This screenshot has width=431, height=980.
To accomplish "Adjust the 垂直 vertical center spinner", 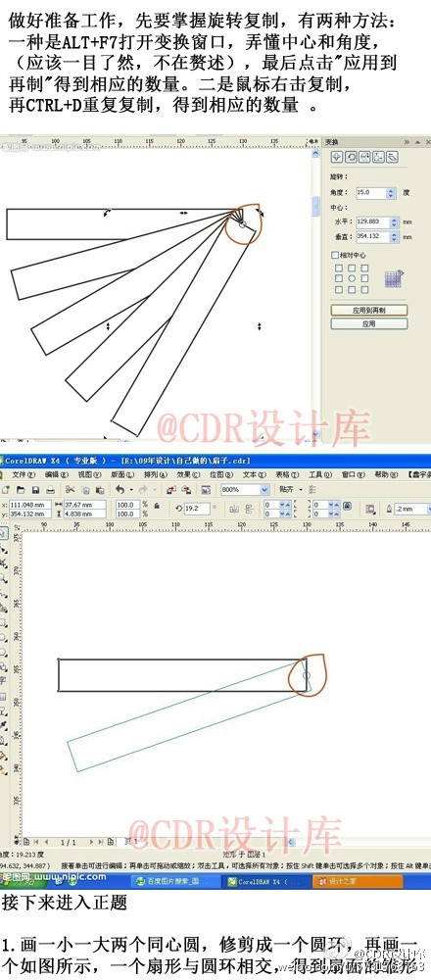I will [x=394, y=237].
